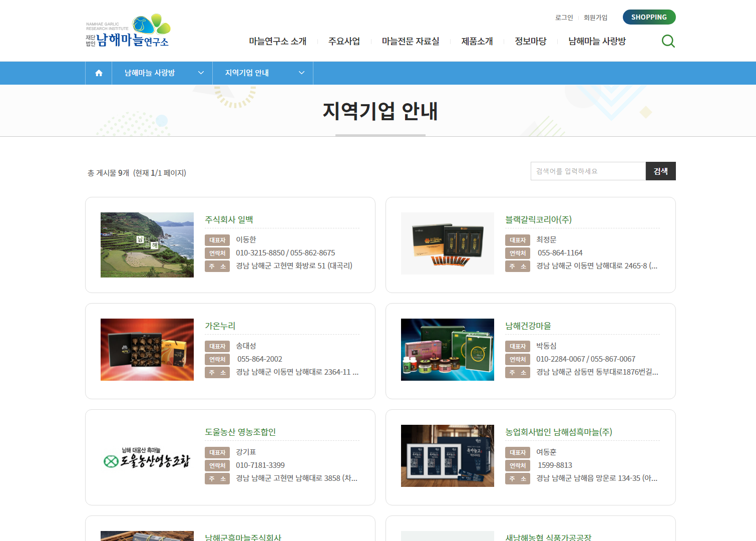
Task: Click the 블랙갈릭코리아 product box thumbnail
Action: [x=448, y=243]
